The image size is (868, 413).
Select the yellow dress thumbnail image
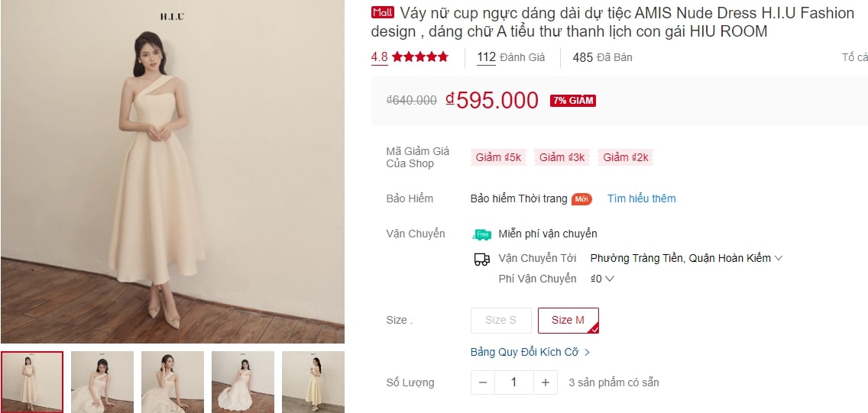[x=313, y=382]
